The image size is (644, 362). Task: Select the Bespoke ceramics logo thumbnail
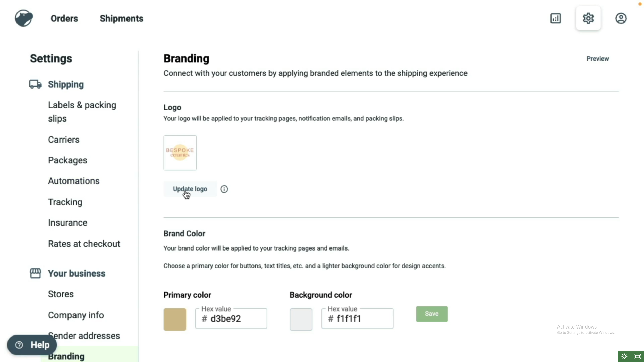tap(180, 153)
